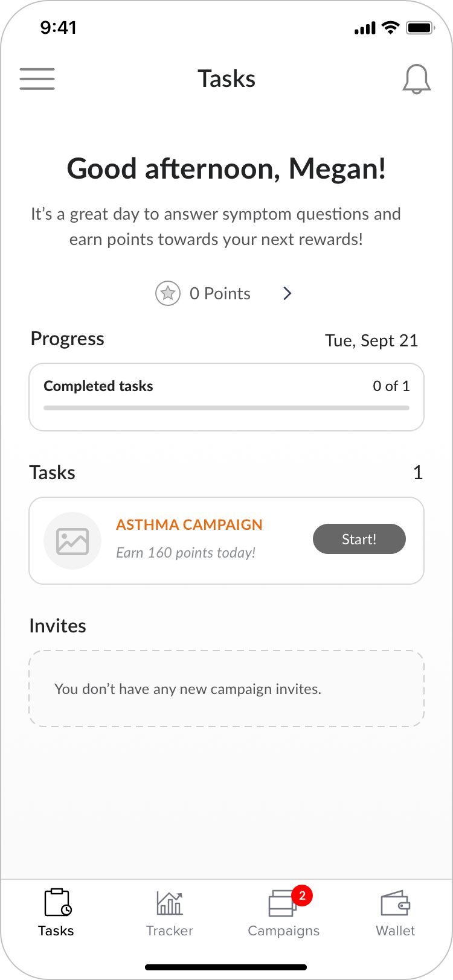
Task: Start the Asthma Campaign task
Action: tap(359, 539)
